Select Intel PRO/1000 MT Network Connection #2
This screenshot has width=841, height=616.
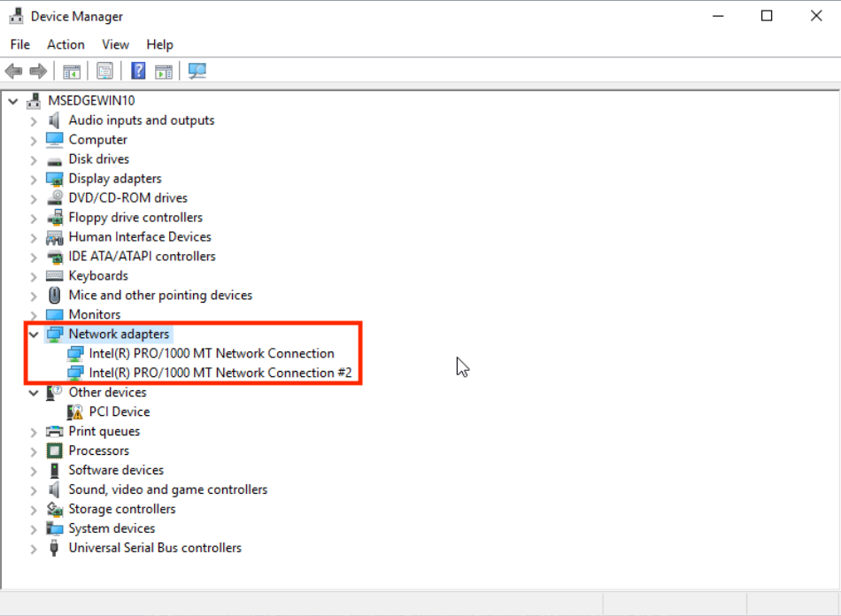tap(220, 373)
